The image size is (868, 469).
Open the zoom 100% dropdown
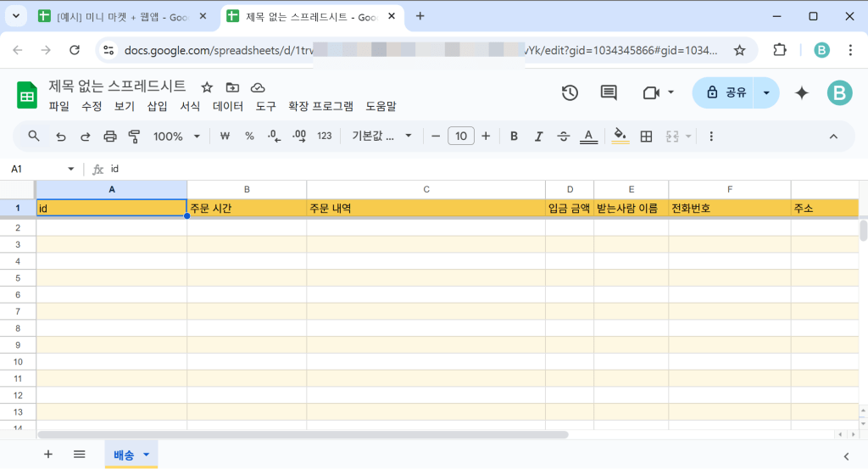tap(176, 137)
